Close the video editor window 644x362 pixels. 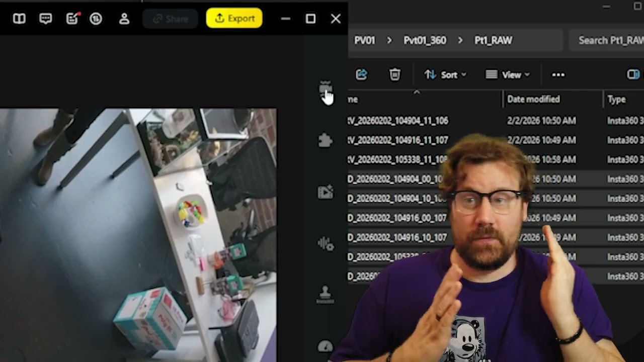tap(336, 19)
